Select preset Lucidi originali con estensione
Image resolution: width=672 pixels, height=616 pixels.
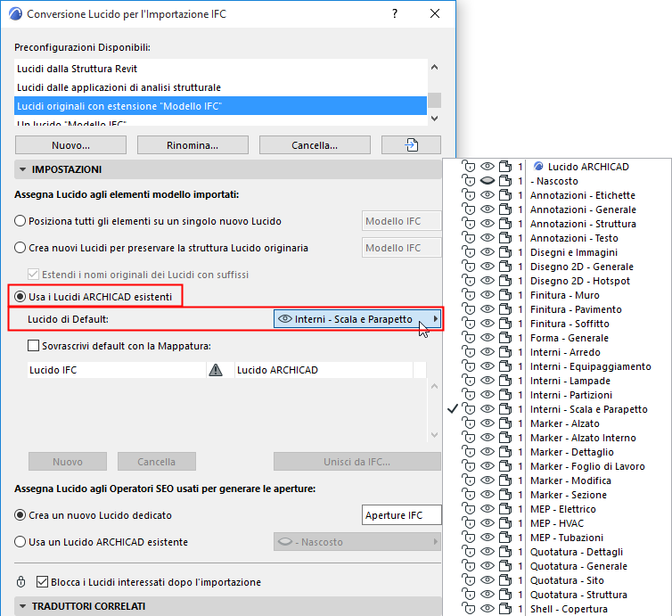(221, 106)
